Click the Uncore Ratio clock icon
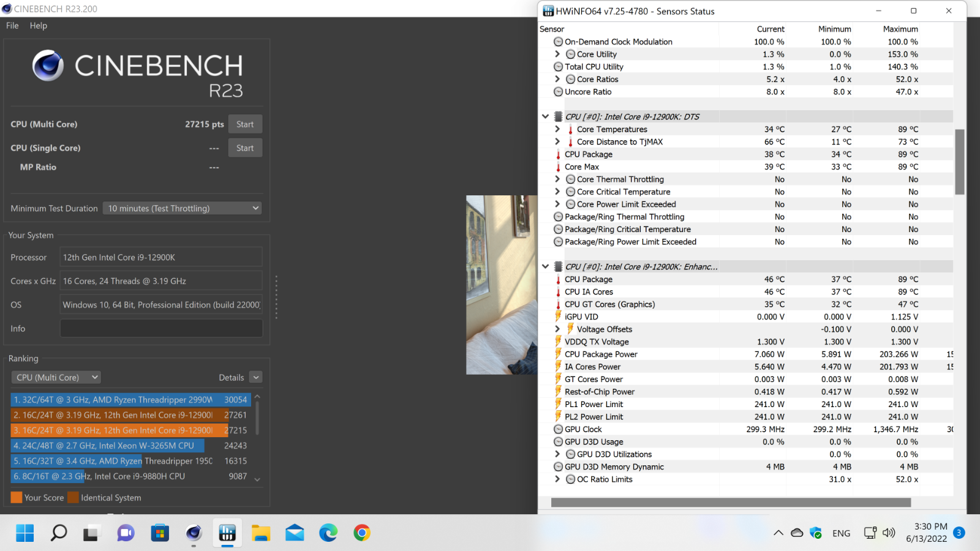The height and width of the screenshot is (551, 980). (x=558, y=92)
